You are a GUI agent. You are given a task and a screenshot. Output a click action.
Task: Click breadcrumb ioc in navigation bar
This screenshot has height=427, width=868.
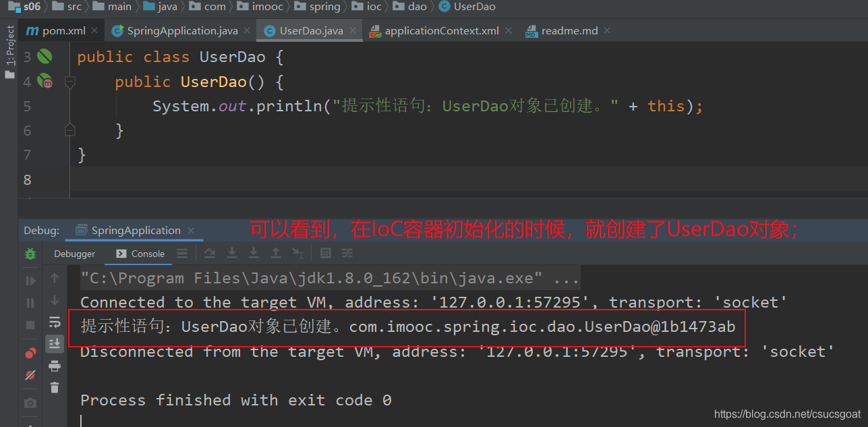pos(367,7)
